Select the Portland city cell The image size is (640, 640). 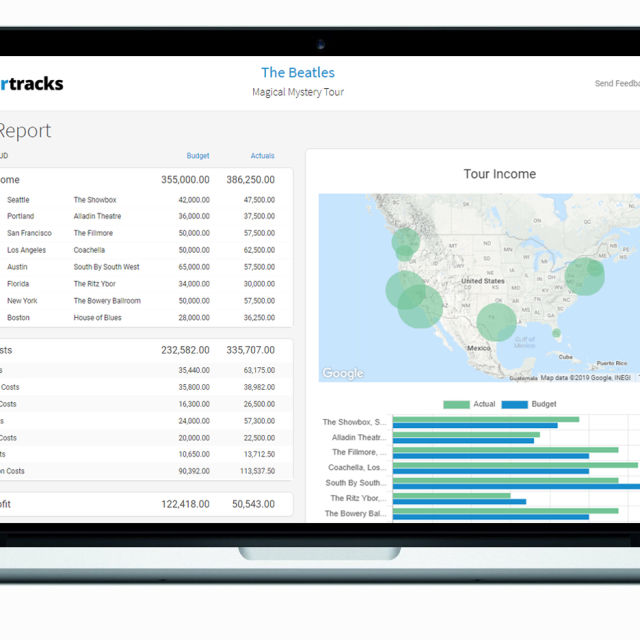click(x=20, y=216)
